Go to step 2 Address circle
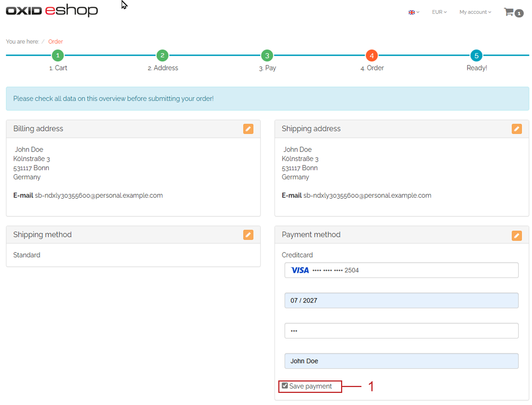The height and width of the screenshot is (405, 532). [x=162, y=56]
